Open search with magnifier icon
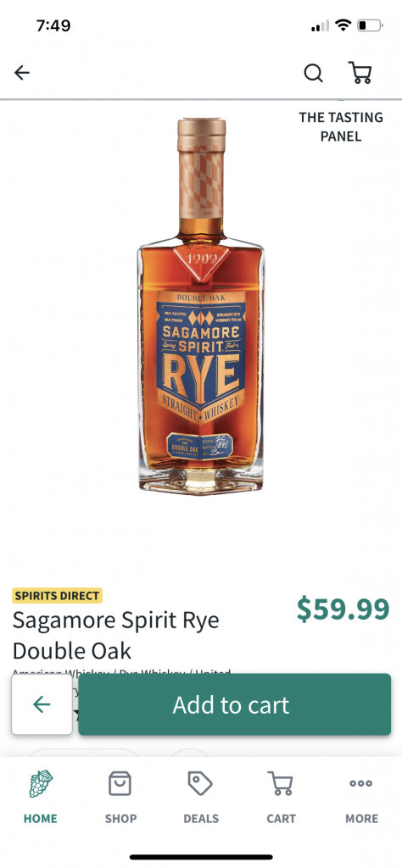Viewport: 402px width, 868px height. [314, 73]
